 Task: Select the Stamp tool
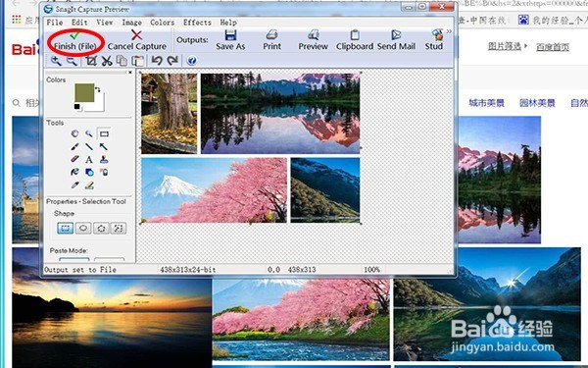(x=104, y=159)
